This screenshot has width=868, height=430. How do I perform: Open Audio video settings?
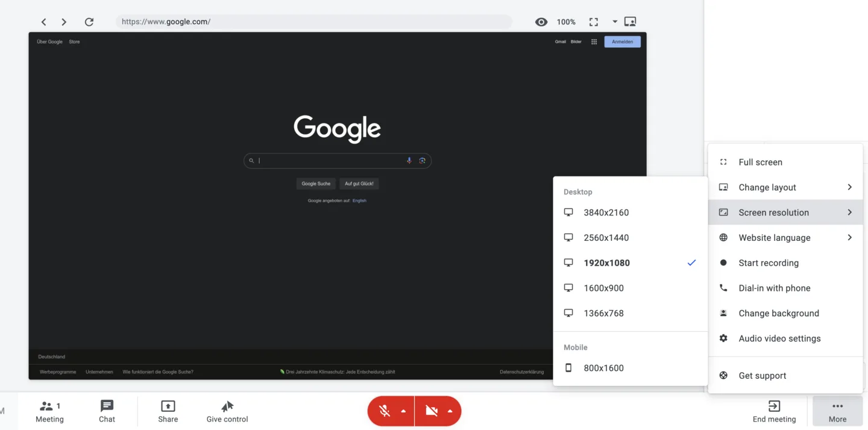[785, 339]
